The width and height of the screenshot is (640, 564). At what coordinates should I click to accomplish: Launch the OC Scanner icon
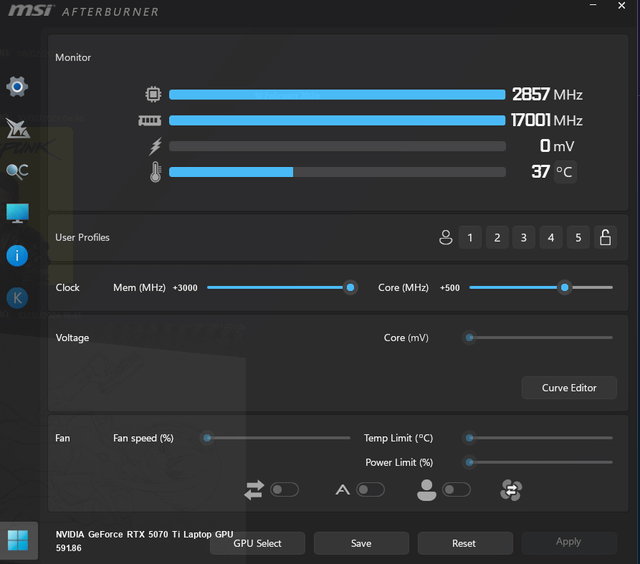(17, 171)
